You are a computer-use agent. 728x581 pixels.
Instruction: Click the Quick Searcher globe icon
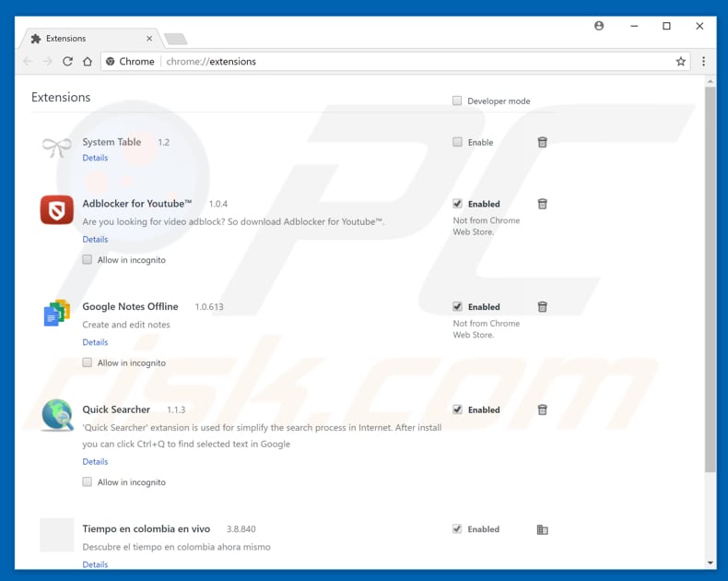(x=57, y=415)
